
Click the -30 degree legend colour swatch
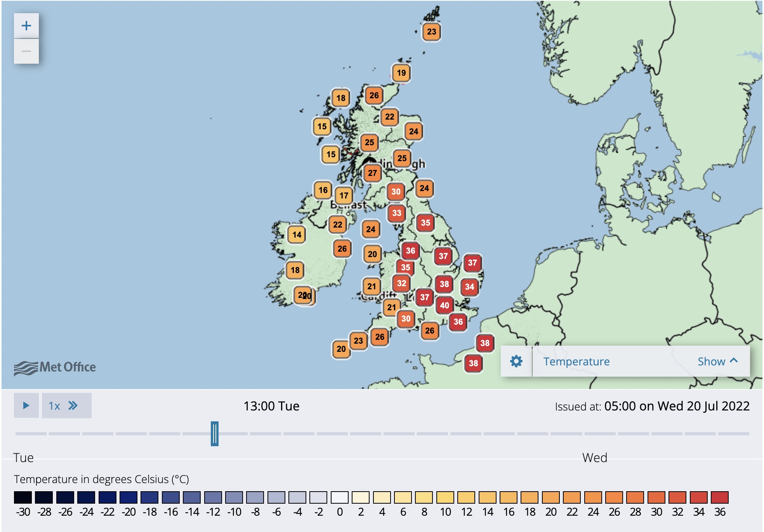click(23, 497)
